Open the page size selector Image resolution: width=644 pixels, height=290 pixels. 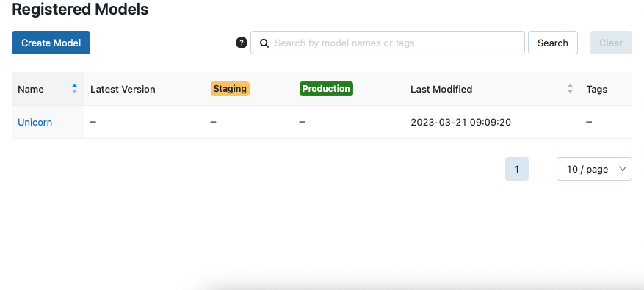pos(594,169)
